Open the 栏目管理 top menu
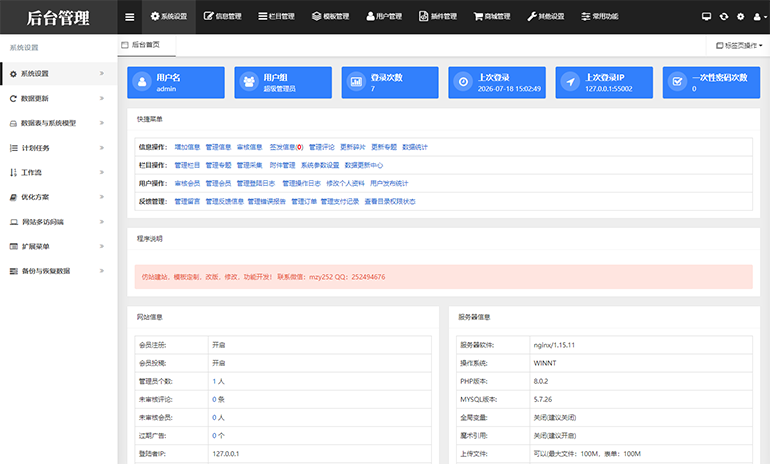 click(x=276, y=17)
